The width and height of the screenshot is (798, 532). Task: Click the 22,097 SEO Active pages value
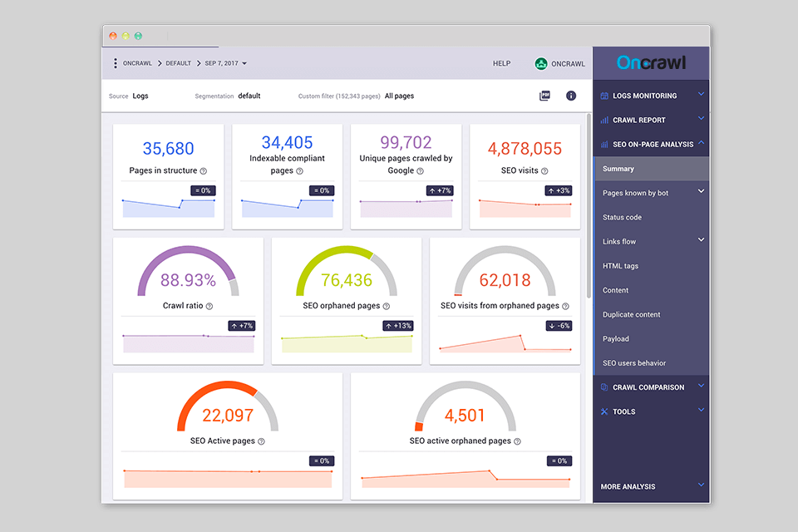pyautogui.click(x=228, y=416)
